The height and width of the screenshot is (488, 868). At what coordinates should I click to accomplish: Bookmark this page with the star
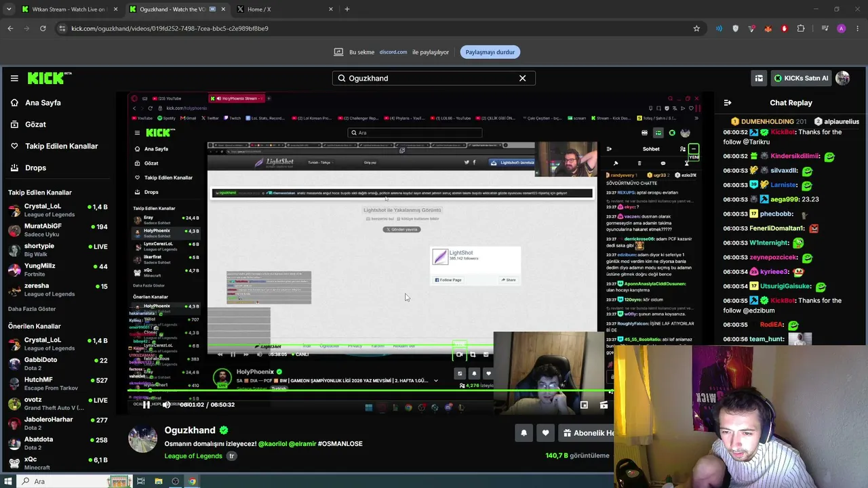pos(696,28)
